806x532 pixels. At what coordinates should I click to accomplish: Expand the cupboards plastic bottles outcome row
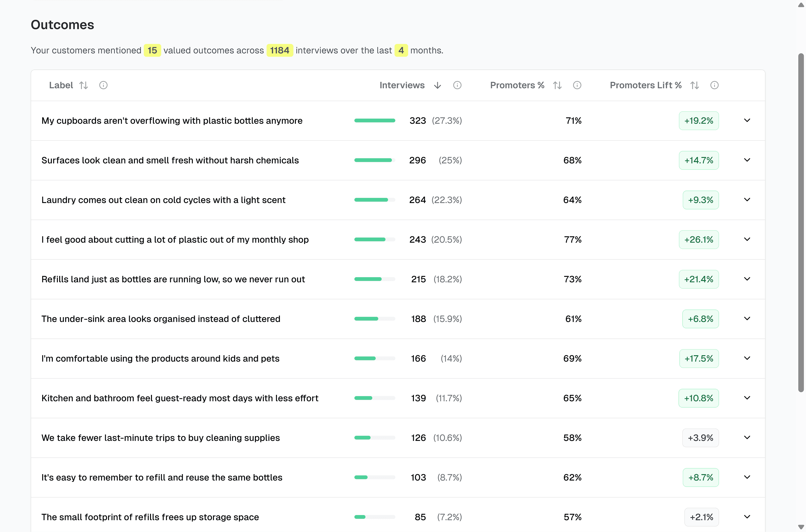pyautogui.click(x=747, y=121)
